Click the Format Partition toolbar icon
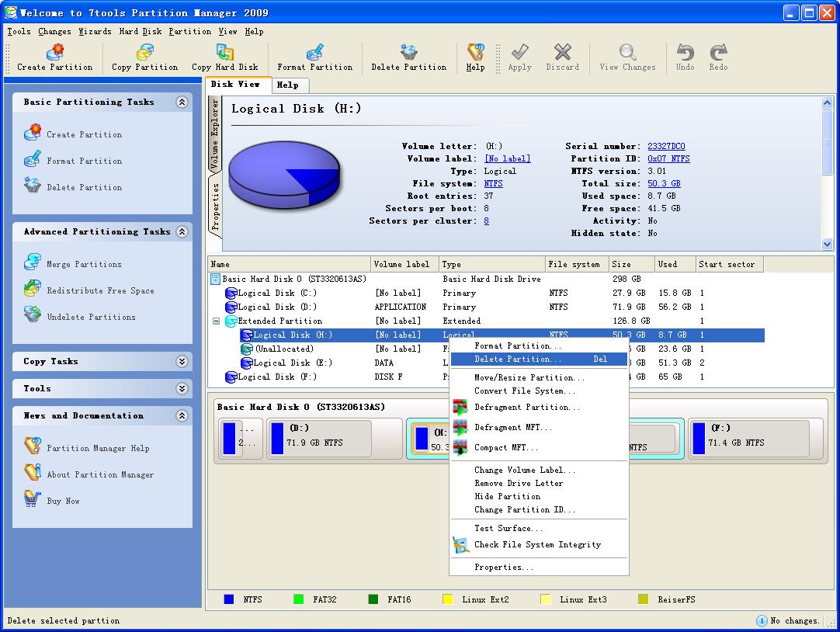The height and width of the screenshot is (632, 840). pyautogui.click(x=314, y=53)
